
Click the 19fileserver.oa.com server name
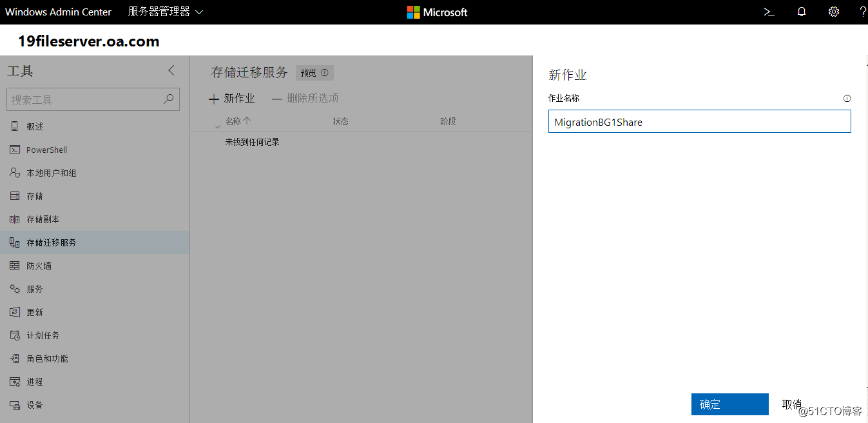click(x=89, y=42)
